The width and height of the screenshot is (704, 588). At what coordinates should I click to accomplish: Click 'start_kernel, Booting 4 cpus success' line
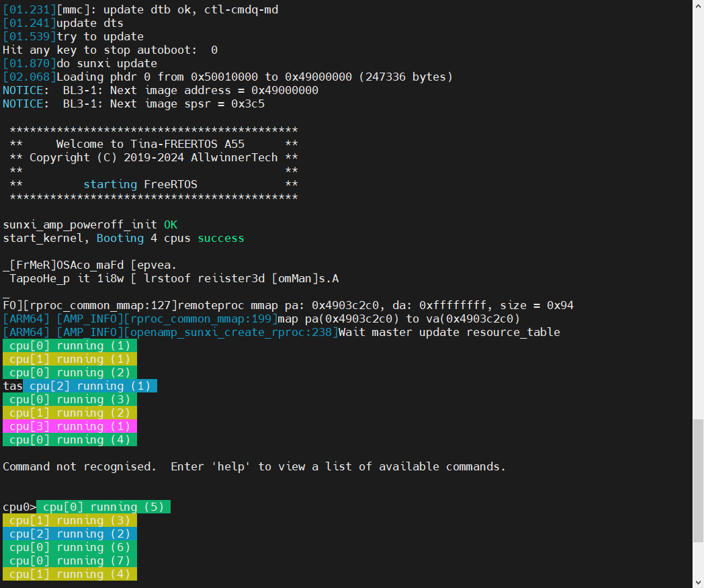124,238
